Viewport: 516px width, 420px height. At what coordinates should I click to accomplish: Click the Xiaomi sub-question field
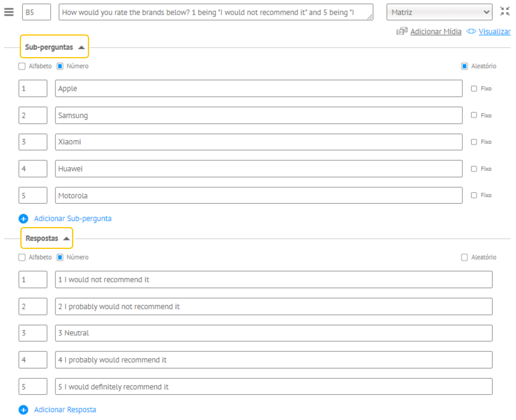coord(259,142)
